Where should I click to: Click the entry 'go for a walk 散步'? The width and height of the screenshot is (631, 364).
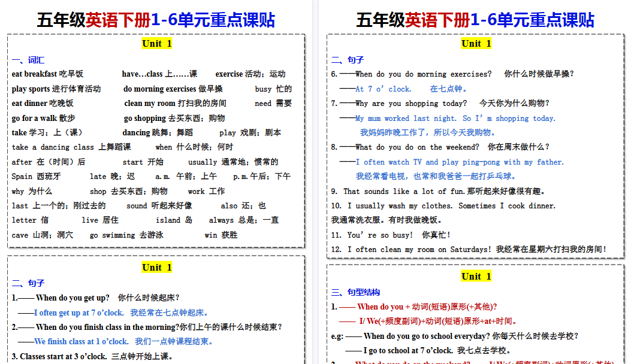44,119
